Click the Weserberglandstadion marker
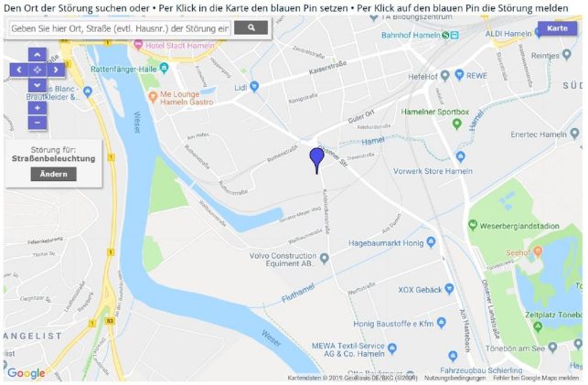The width and height of the screenshot is (588, 385). point(473,225)
